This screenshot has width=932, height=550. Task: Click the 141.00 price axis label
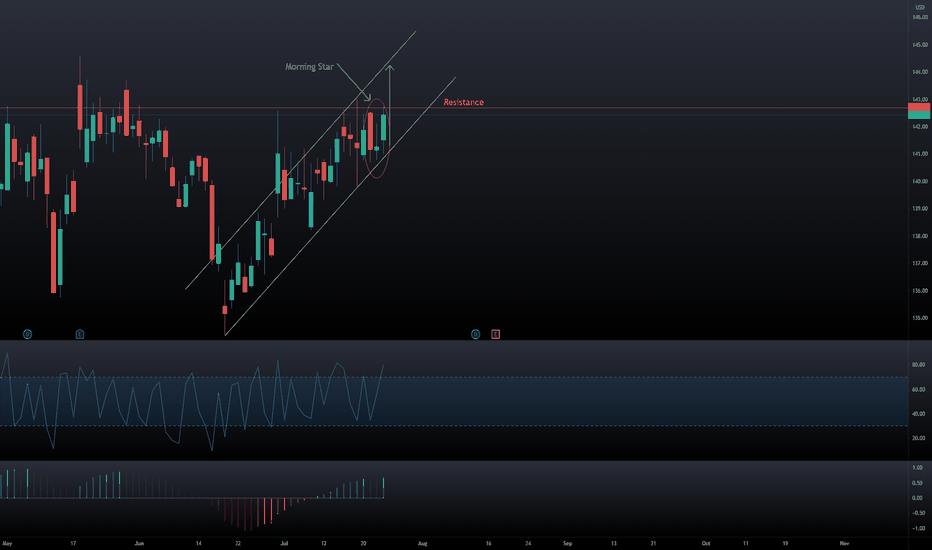coord(920,154)
